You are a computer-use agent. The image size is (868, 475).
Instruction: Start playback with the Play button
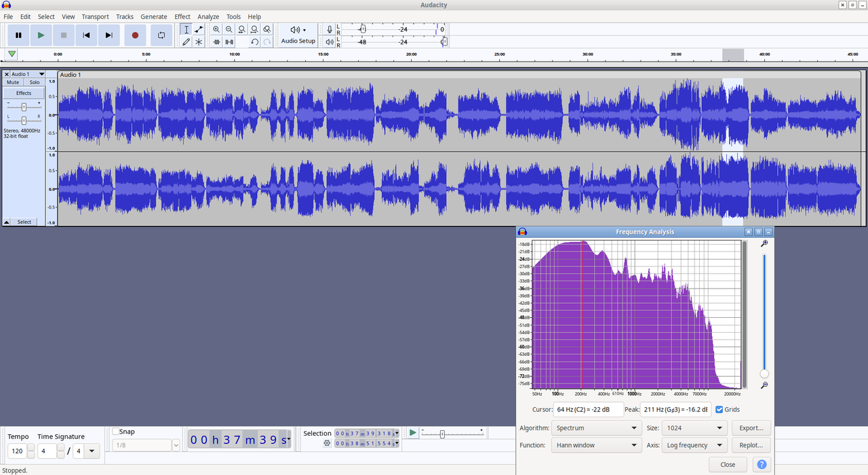tap(41, 35)
